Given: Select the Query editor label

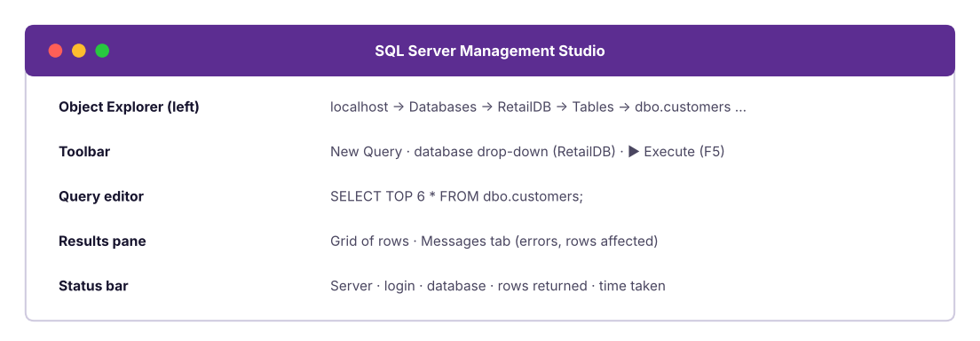Looking at the screenshot, I should point(101,196).
